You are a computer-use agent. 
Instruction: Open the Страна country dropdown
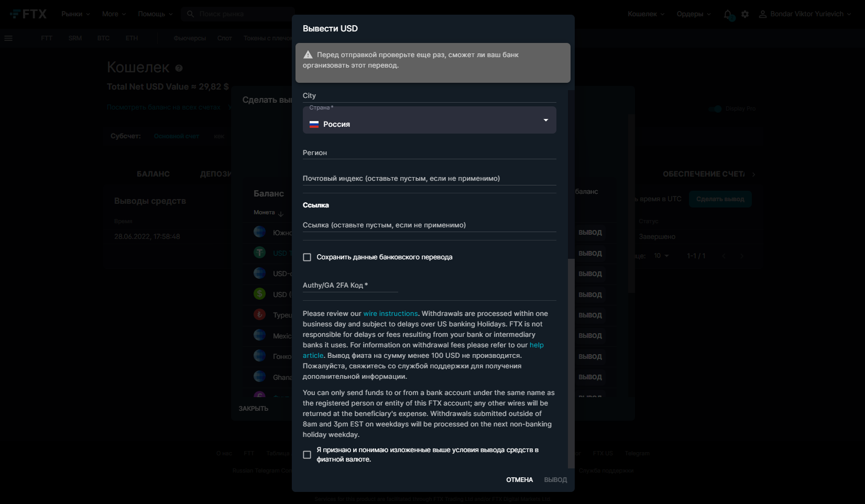(430, 120)
